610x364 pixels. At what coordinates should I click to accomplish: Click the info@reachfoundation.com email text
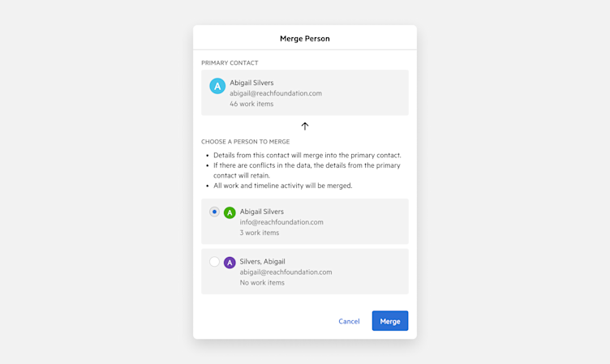(281, 222)
